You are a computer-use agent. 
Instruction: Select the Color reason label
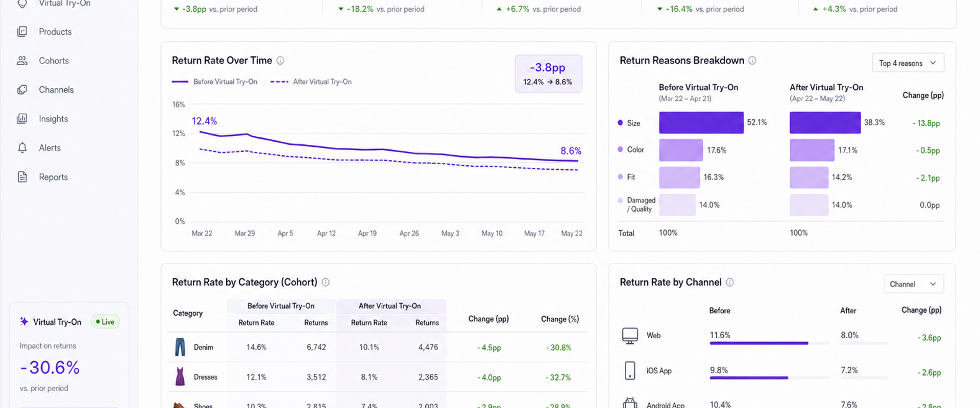(x=635, y=149)
